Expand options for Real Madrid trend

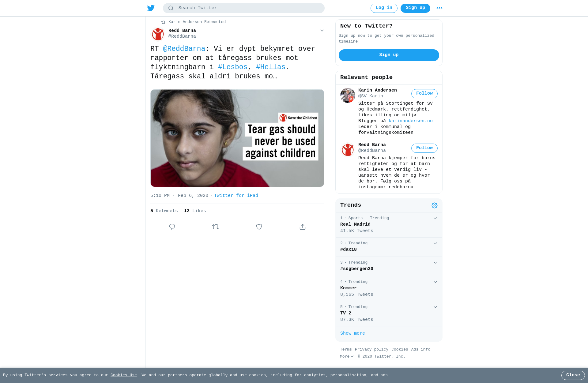click(x=435, y=218)
